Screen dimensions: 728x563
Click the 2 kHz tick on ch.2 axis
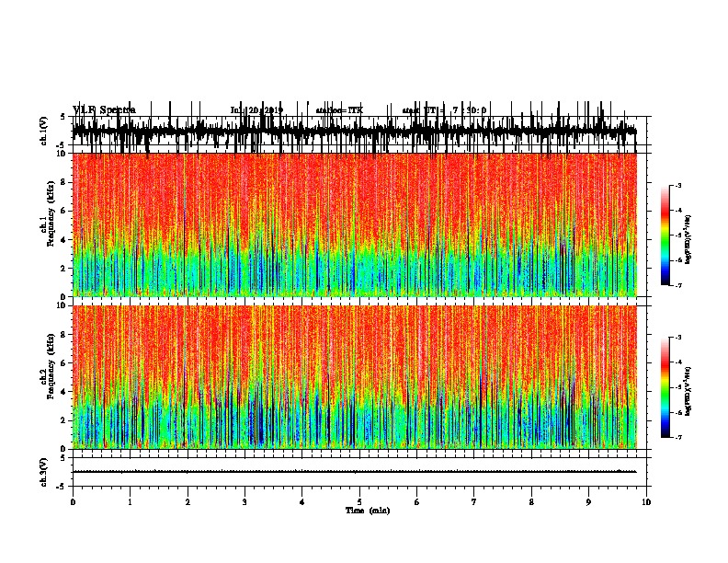pyautogui.click(x=63, y=420)
